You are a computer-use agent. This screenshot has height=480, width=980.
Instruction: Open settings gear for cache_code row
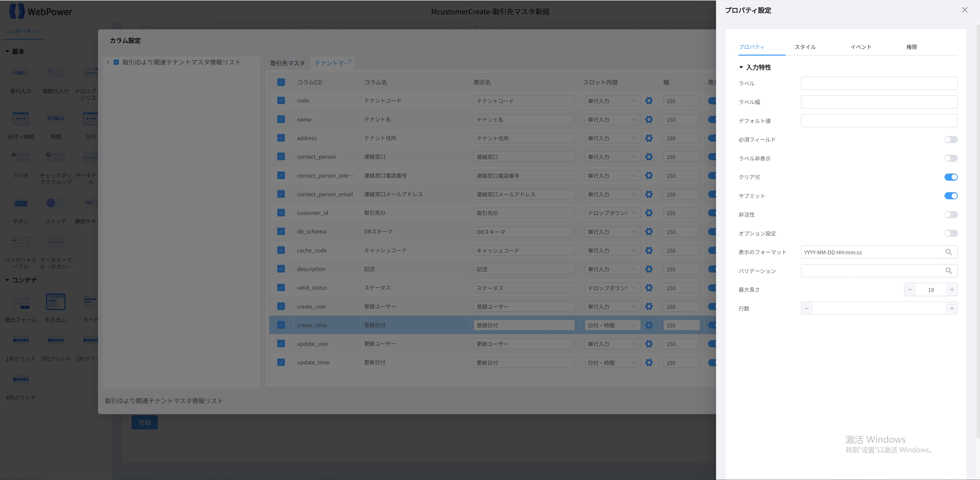coord(649,250)
